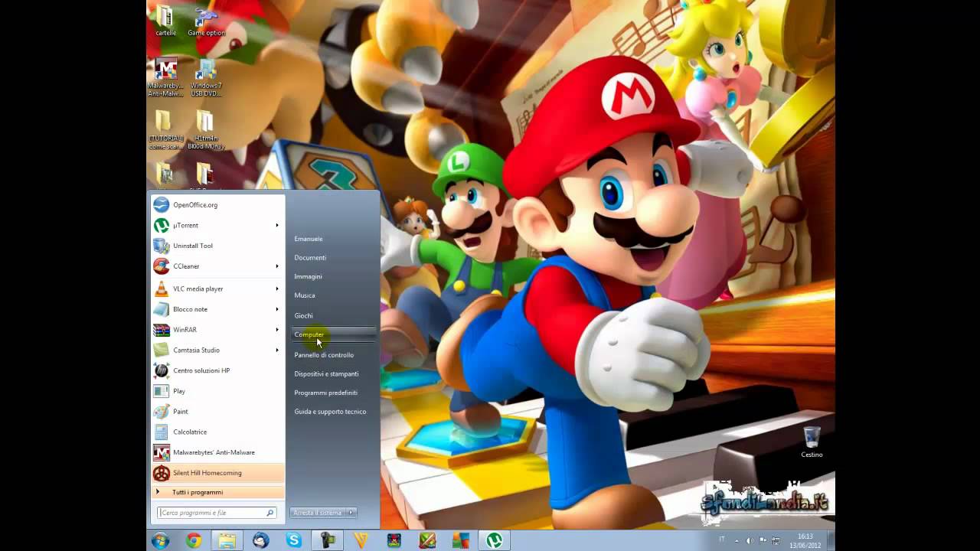Image resolution: width=980 pixels, height=551 pixels.
Task: Open shutdown options arrow beside Arresta il sistema
Action: tap(351, 513)
